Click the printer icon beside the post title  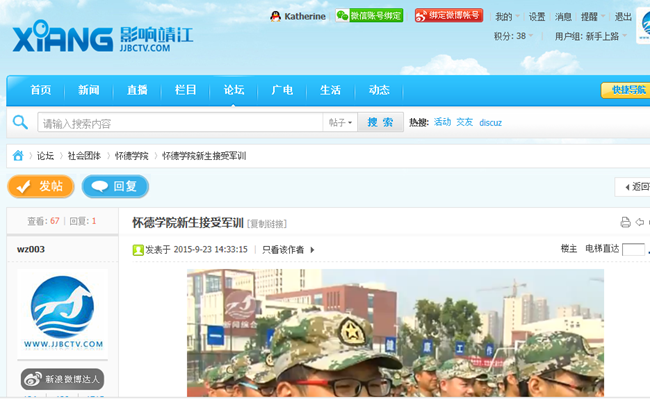625,222
